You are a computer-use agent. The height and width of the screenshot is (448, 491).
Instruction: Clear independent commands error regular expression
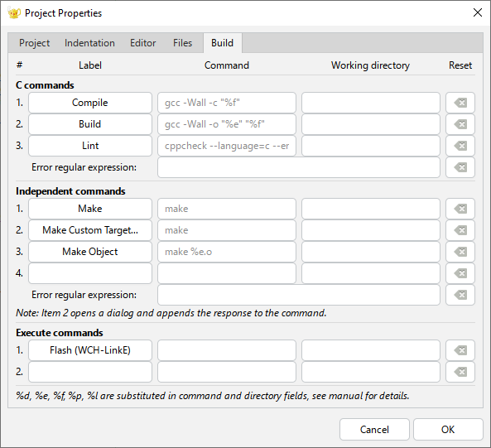click(x=460, y=295)
